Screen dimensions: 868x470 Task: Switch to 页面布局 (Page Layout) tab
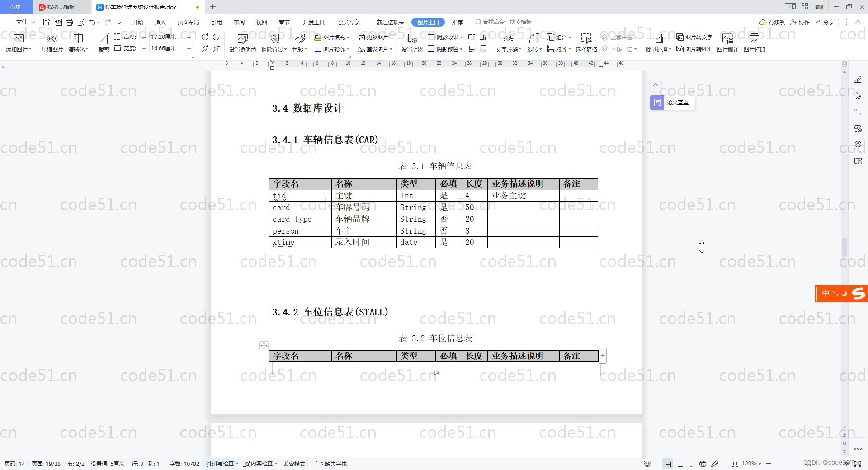pyautogui.click(x=189, y=22)
